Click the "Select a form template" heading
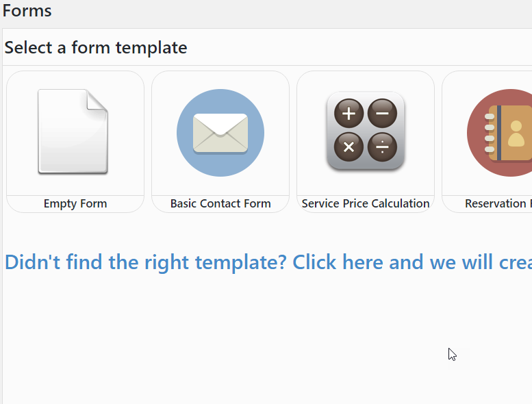This screenshot has height=404, width=532. (x=96, y=47)
